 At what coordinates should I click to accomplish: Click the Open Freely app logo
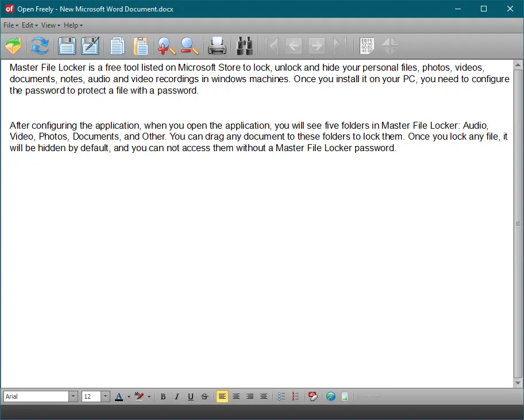(9, 9)
